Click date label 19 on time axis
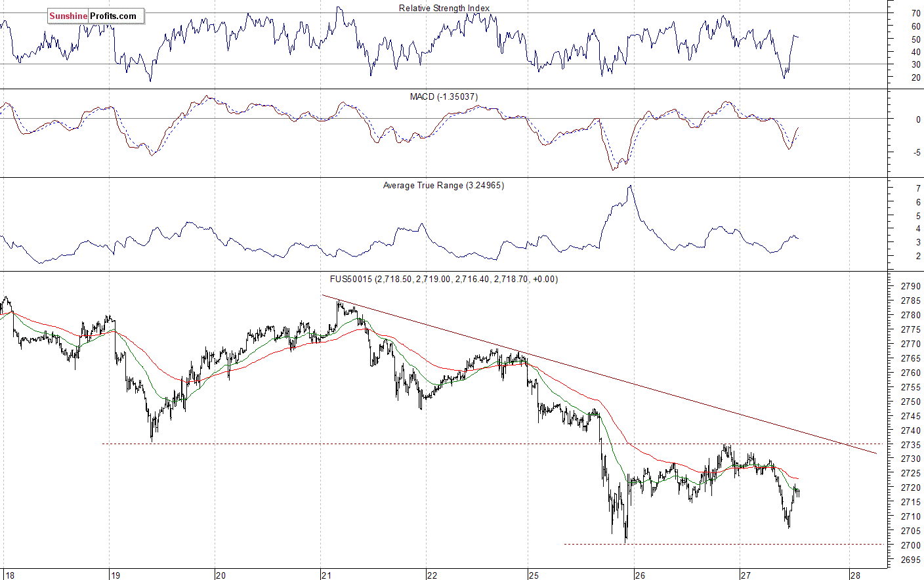Viewport: 924px width, 580px height. point(115,575)
